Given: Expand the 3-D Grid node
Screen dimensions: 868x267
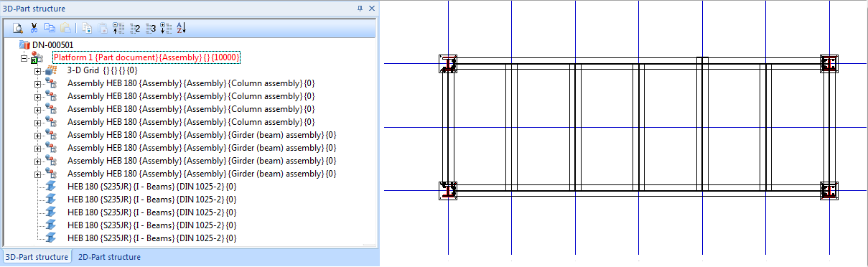Looking at the screenshot, I should (x=38, y=70).
